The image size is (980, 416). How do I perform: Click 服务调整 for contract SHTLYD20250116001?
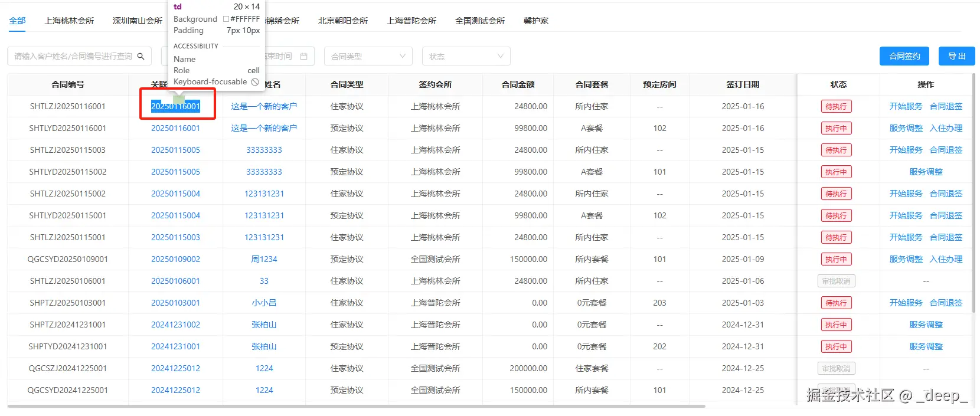906,128
